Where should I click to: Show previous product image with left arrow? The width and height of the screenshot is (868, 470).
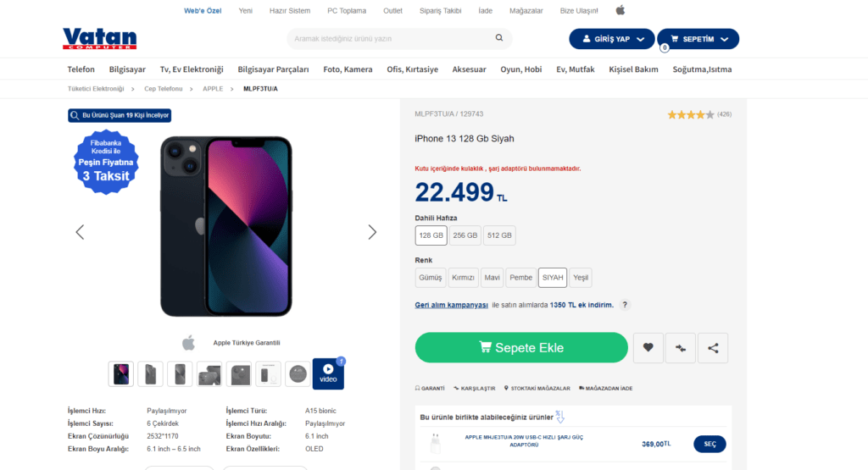click(x=80, y=232)
